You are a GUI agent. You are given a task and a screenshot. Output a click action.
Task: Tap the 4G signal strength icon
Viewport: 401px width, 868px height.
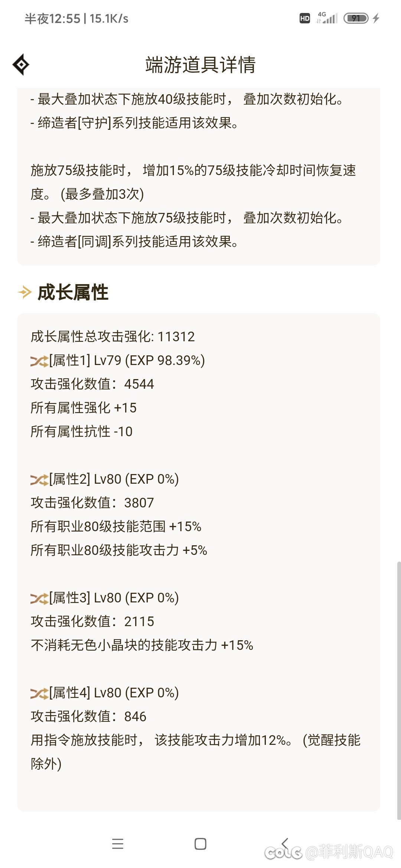327,18
